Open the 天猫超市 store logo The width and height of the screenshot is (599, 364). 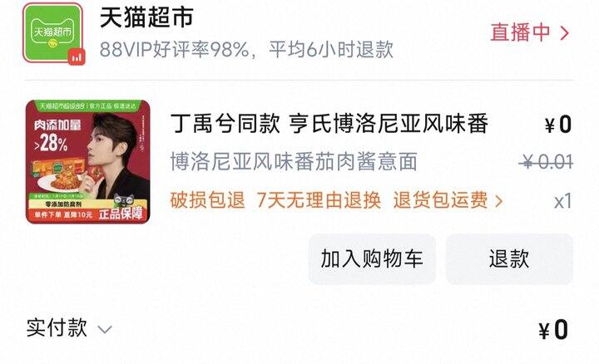[52, 32]
